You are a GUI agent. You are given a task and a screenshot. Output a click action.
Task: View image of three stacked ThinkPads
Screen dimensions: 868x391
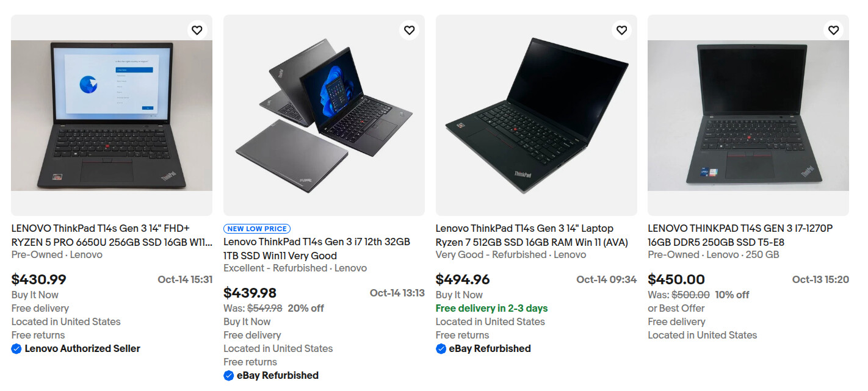[324, 115]
